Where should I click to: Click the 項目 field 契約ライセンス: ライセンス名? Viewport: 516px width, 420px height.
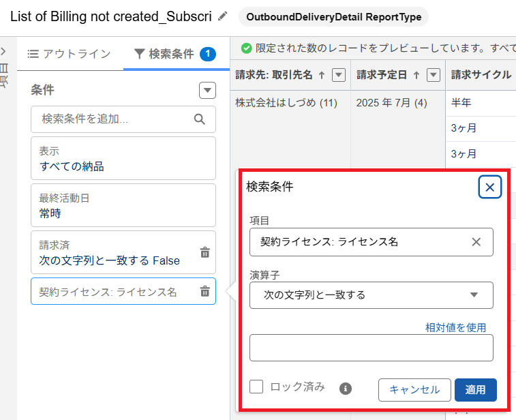(371, 242)
